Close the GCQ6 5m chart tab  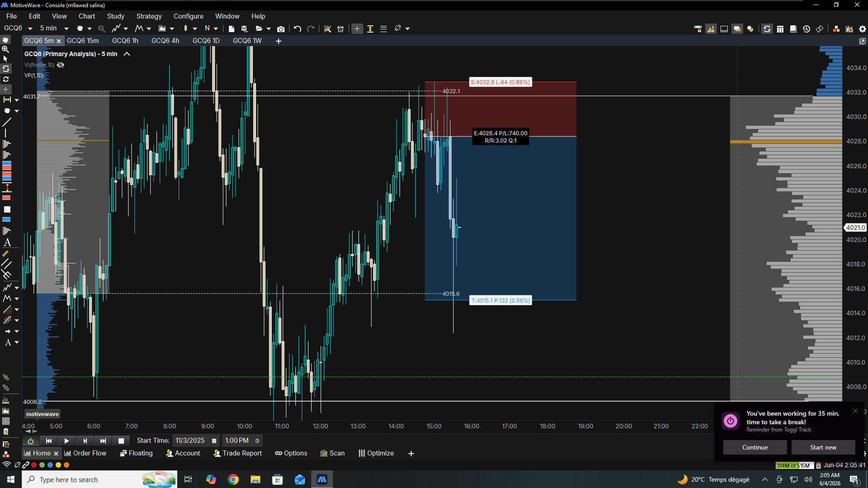point(59,41)
